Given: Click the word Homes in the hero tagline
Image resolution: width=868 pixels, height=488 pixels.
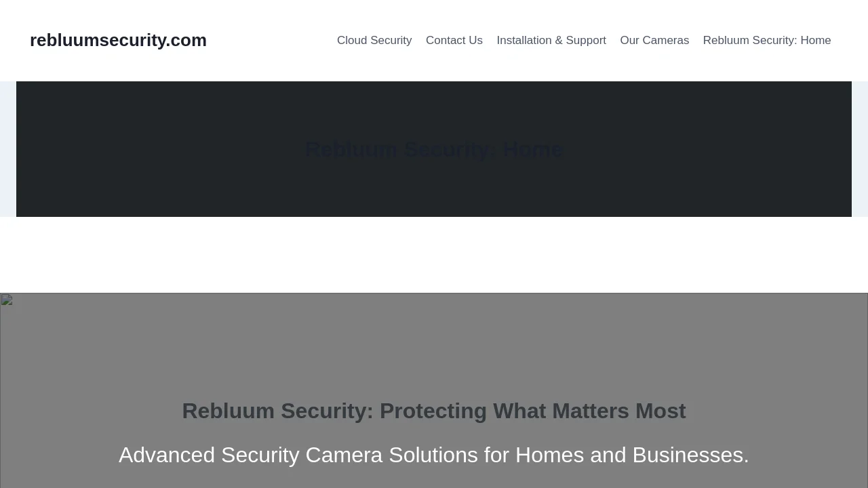Looking at the screenshot, I should [549, 455].
